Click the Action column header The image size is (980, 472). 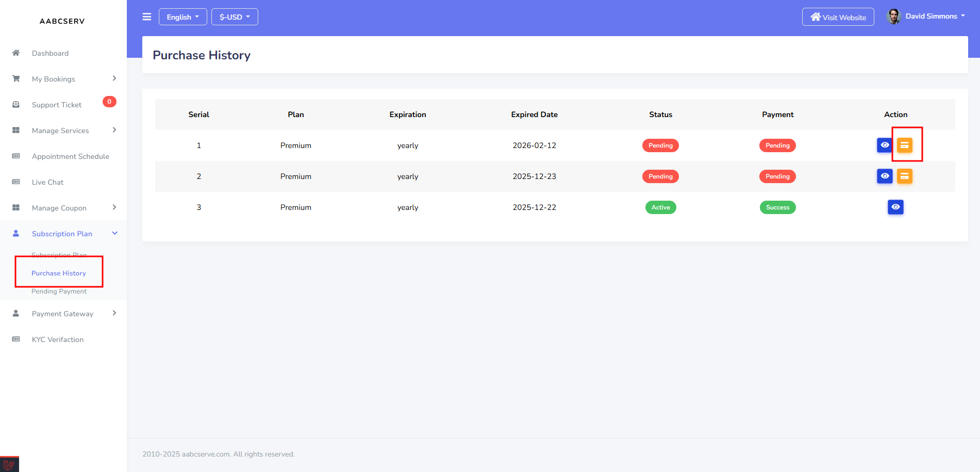coord(895,115)
